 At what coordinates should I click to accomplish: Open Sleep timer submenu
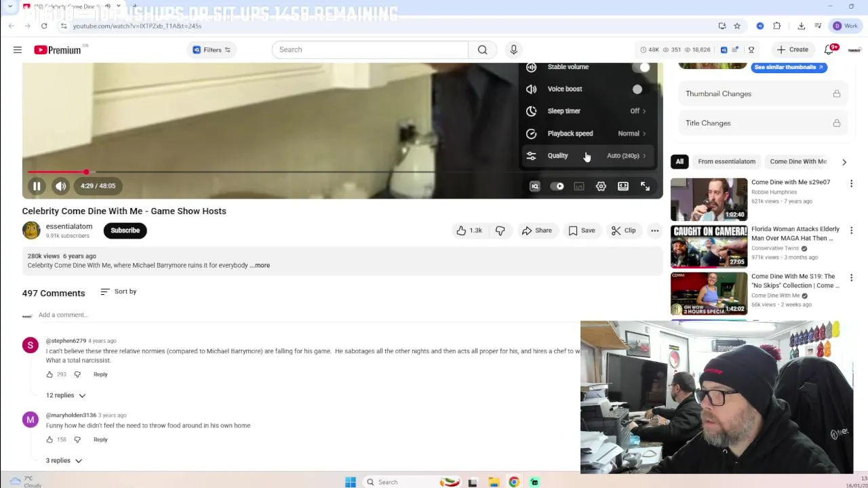click(587, 111)
